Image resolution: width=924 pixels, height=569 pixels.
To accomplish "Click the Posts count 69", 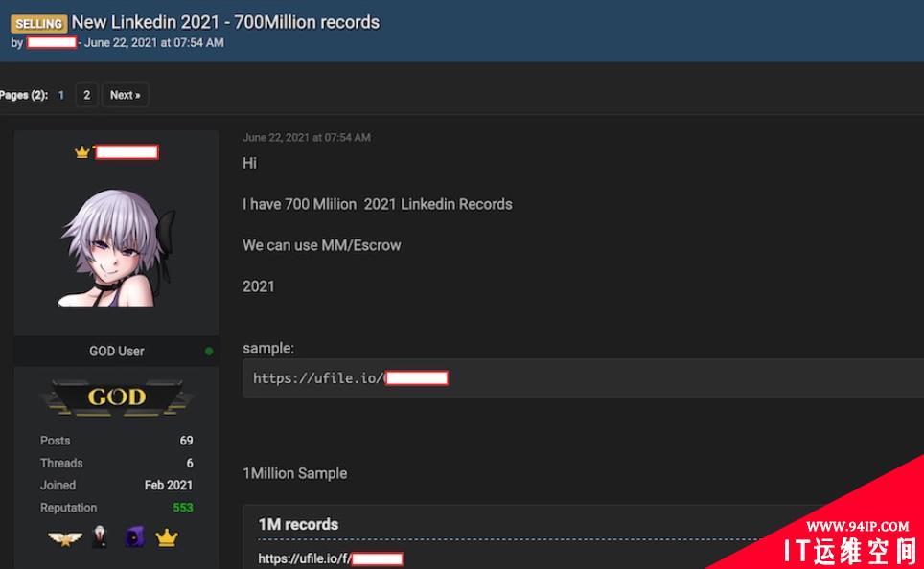I will pos(186,441).
